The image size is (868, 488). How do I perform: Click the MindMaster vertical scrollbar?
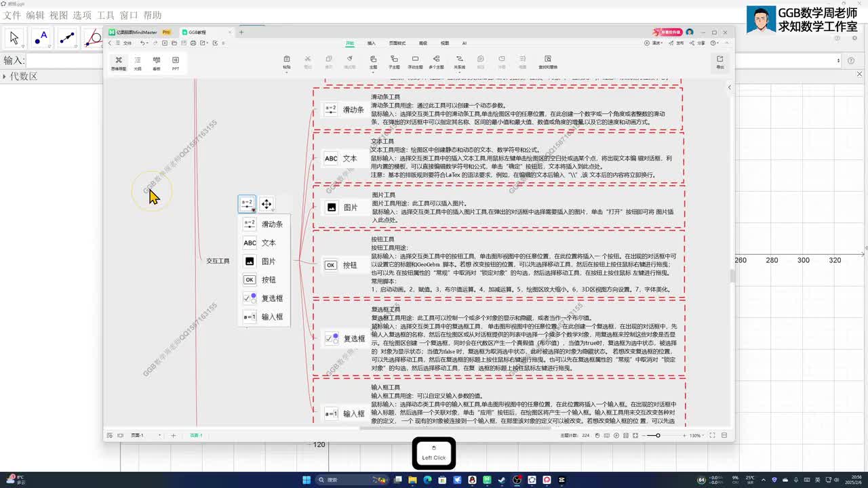(731, 276)
